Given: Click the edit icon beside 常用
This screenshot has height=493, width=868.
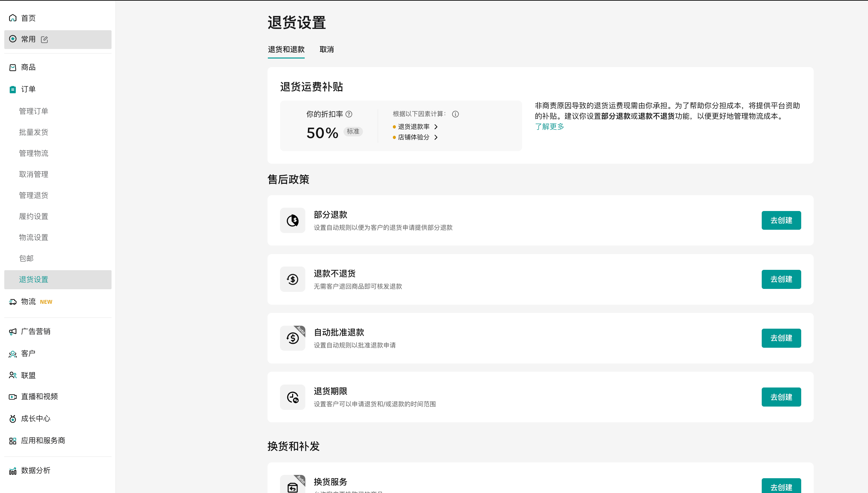Looking at the screenshot, I should 44,40.
